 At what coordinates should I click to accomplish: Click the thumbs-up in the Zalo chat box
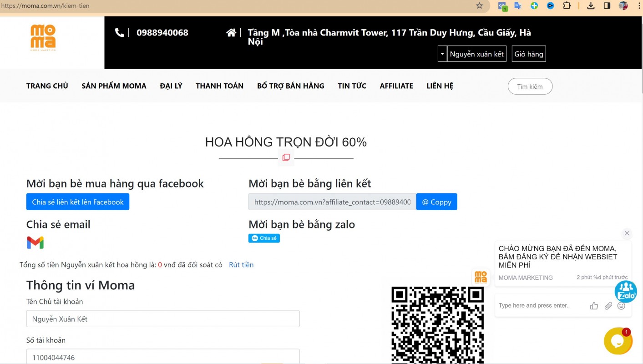pos(594,305)
